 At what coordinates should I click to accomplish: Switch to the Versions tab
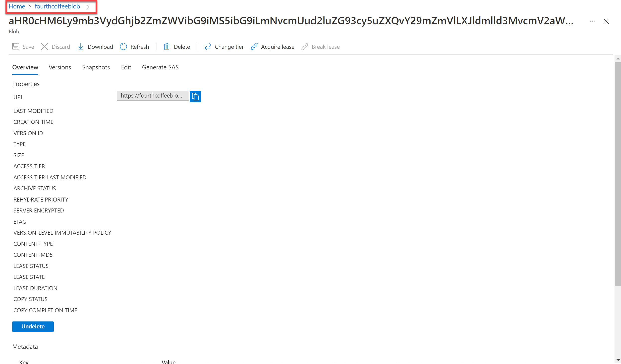[60, 67]
